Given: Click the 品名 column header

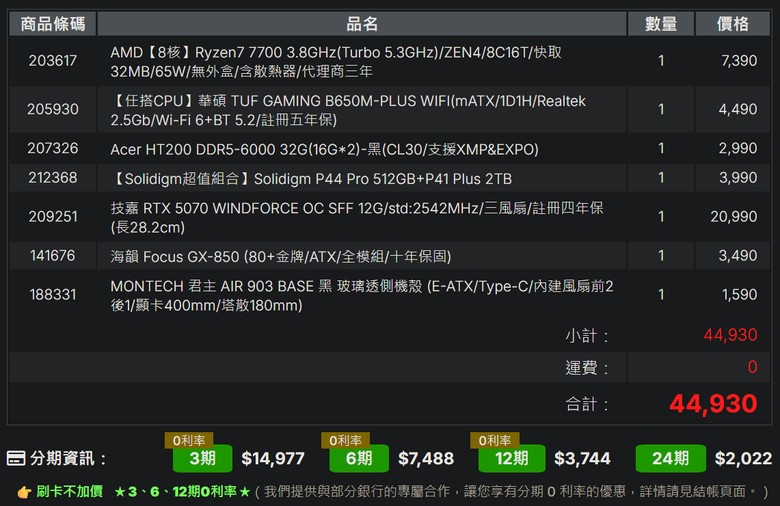Looking at the screenshot, I should click(362, 24).
